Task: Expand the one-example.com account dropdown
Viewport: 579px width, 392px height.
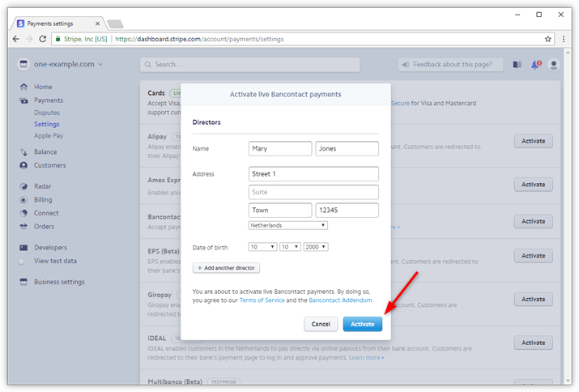Action: [x=100, y=65]
